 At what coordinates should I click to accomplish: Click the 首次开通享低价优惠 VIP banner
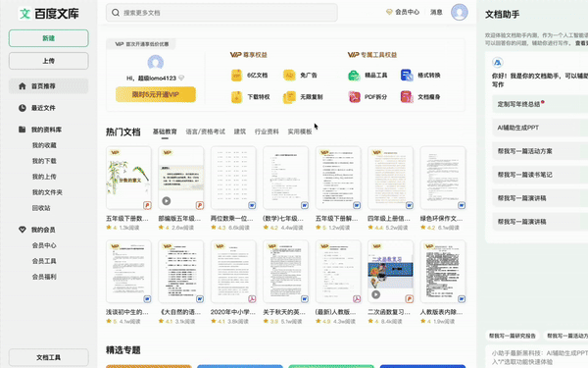tap(141, 44)
